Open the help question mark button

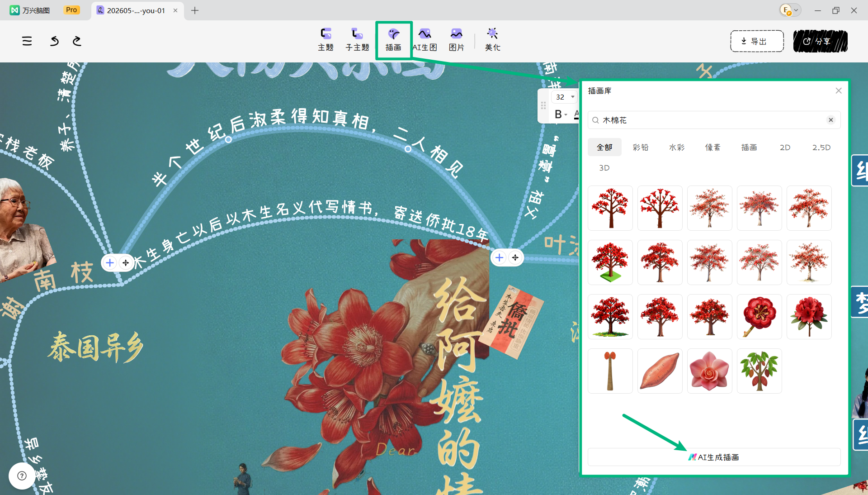(x=22, y=476)
